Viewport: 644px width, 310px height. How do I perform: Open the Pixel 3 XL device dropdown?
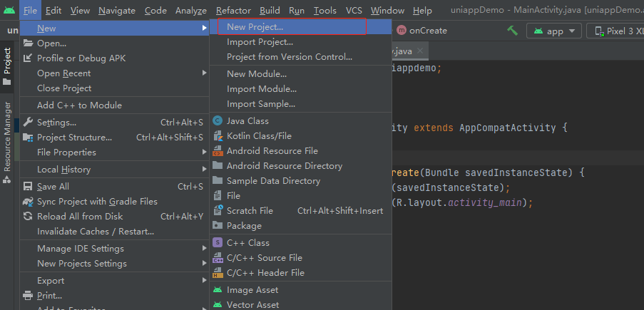point(615,31)
